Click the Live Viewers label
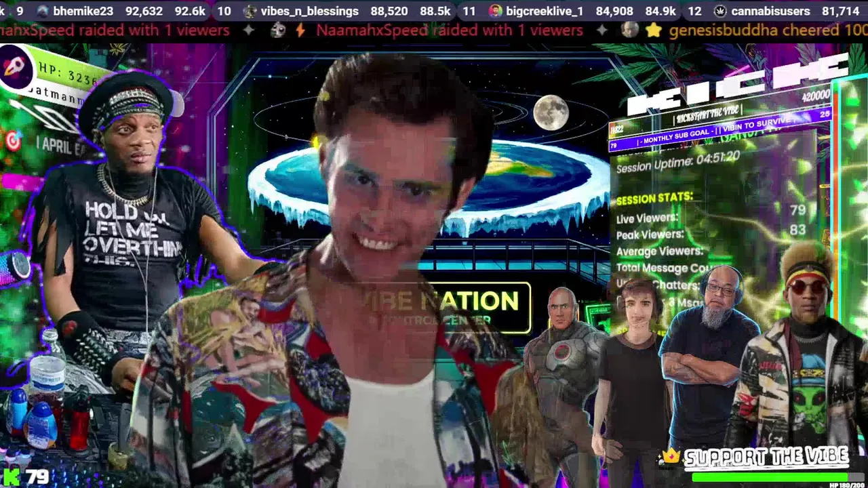 [647, 219]
